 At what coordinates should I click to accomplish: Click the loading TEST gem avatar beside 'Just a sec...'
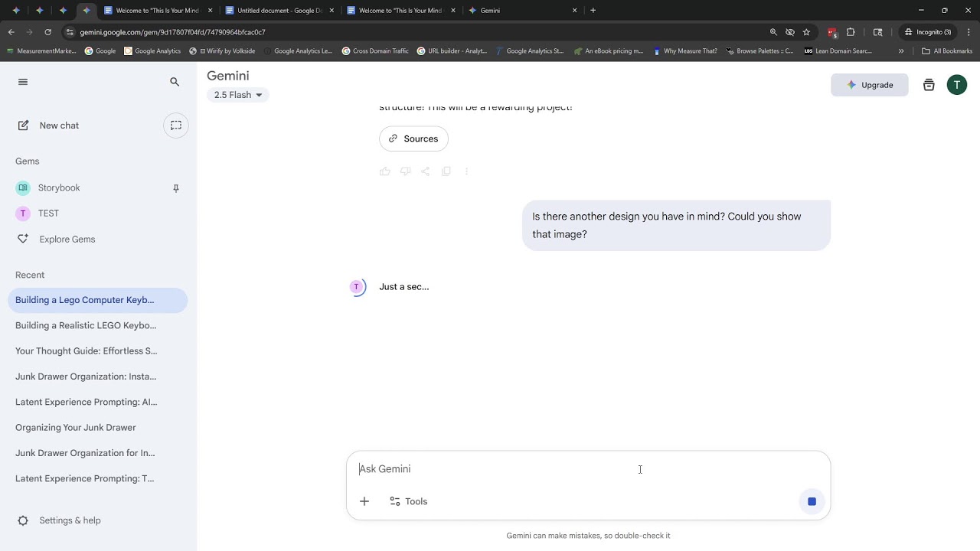pyautogui.click(x=356, y=287)
